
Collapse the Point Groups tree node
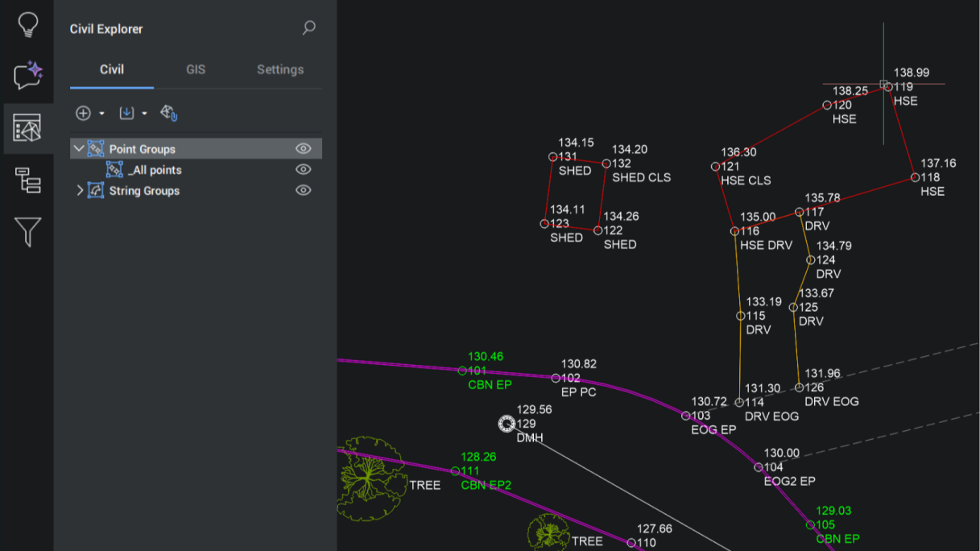79,149
